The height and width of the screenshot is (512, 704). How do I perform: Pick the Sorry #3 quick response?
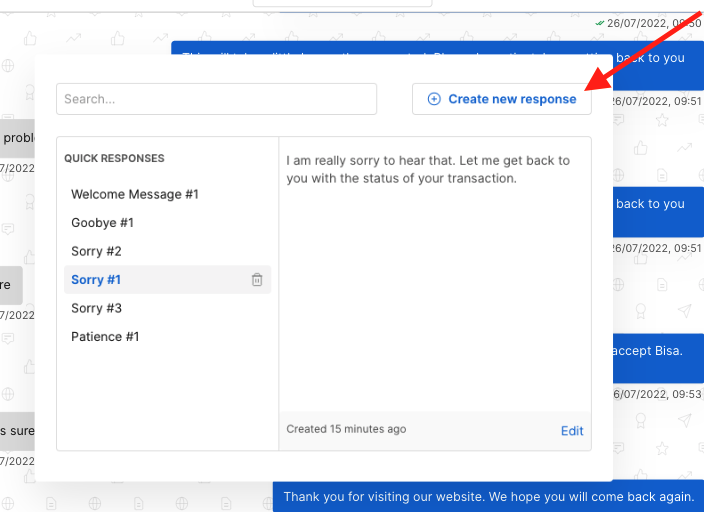click(96, 308)
